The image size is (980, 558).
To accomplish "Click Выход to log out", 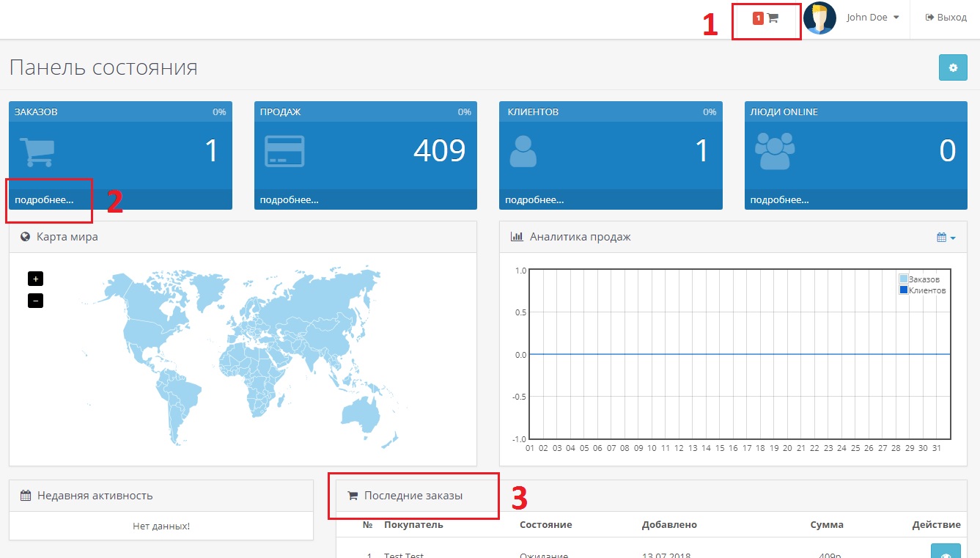I will click(x=946, y=18).
